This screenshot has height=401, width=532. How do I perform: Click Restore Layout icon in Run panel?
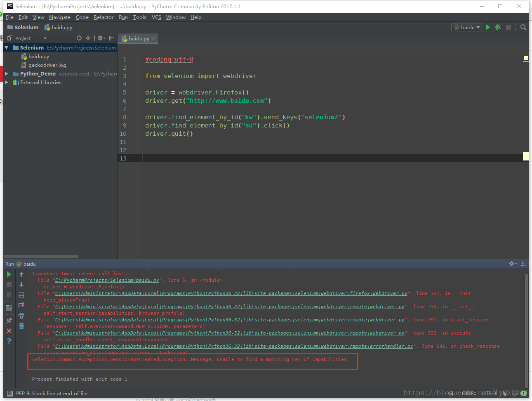9,307
